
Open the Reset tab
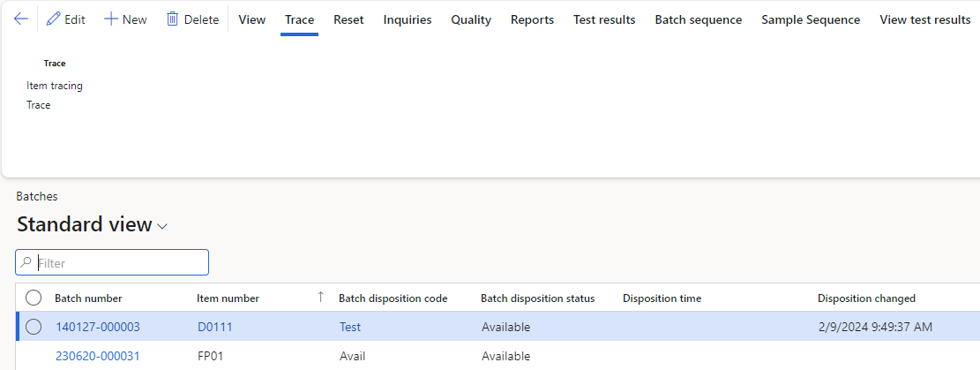pyautogui.click(x=348, y=19)
